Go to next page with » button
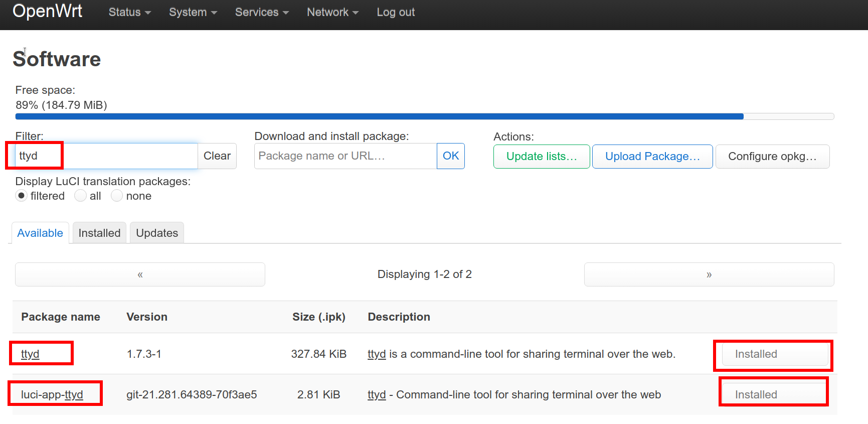The height and width of the screenshot is (424, 868). tap(709, 274)
